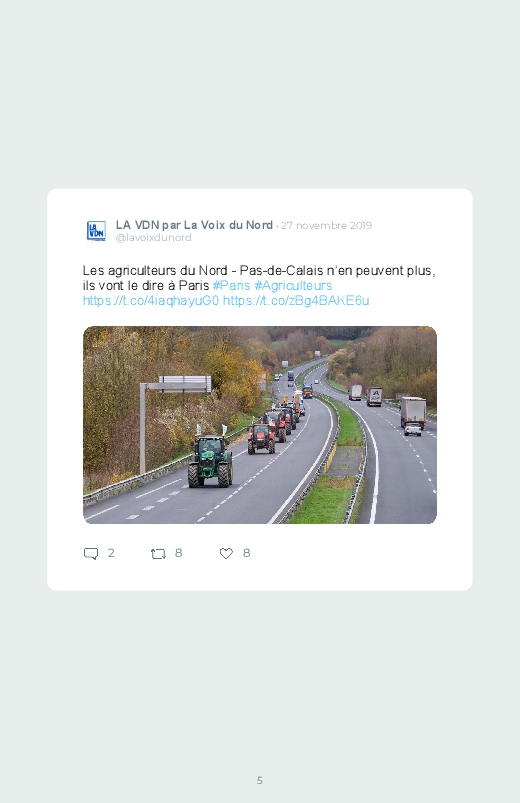Click the red tractor in the photo
The image size is (520, 803).
pos(261,438)
